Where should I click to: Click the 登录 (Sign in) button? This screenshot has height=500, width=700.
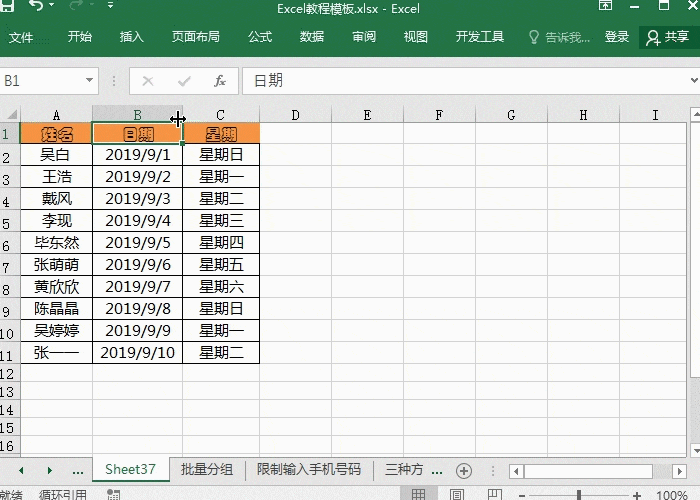617,37
